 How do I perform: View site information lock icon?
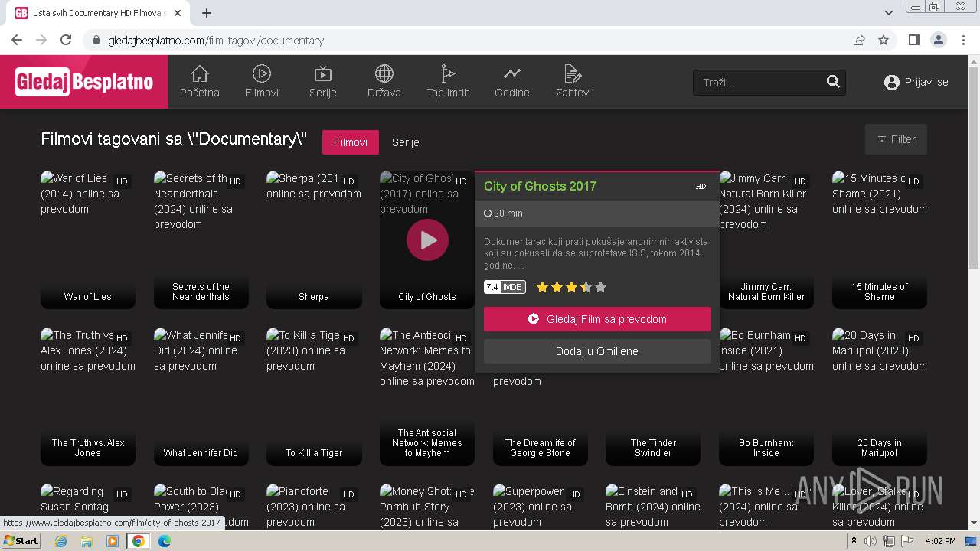tap(96, 41)
